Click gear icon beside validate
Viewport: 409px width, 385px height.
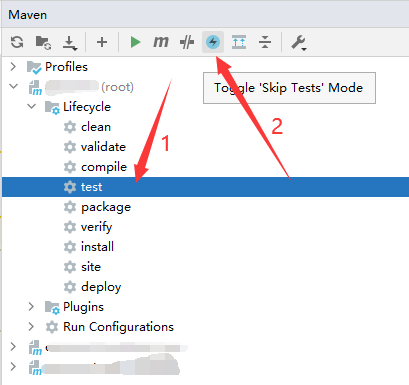(x=70, y=147)
